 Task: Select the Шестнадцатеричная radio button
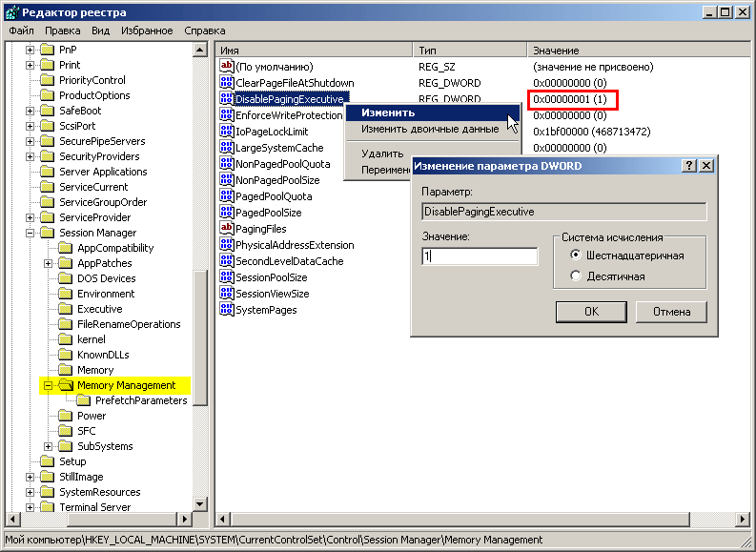(575, 256)
